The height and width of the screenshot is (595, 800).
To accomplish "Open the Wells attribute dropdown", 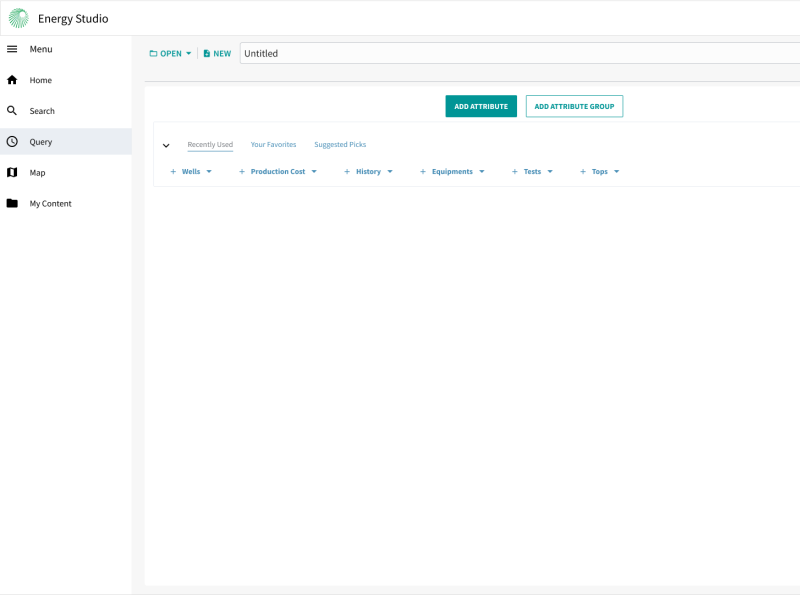I will (x=207, y=171).
